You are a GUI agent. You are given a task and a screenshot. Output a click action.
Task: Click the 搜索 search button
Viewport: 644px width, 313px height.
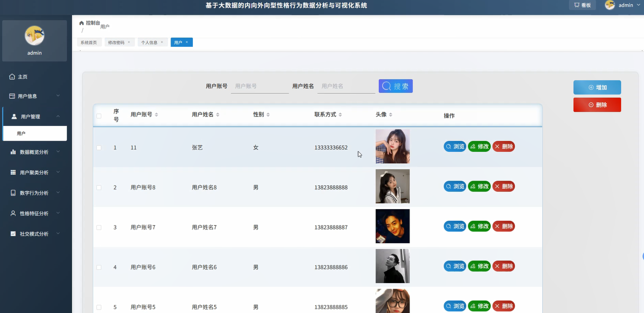pyautogui.click(x=396, y=86)
